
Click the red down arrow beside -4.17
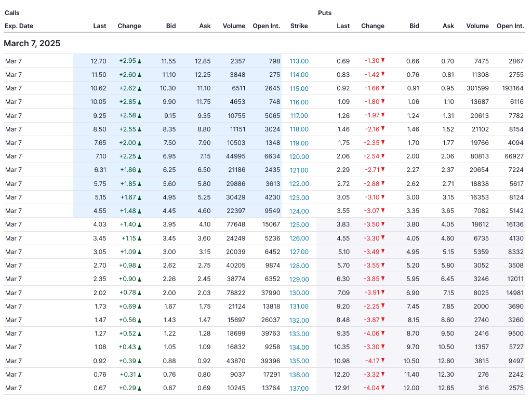pos(383,361)
